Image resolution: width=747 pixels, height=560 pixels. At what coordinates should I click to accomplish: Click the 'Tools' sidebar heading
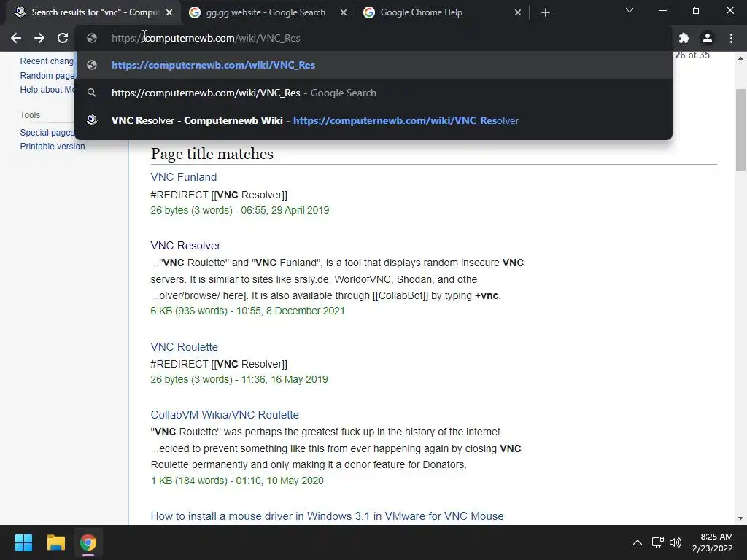30,114
